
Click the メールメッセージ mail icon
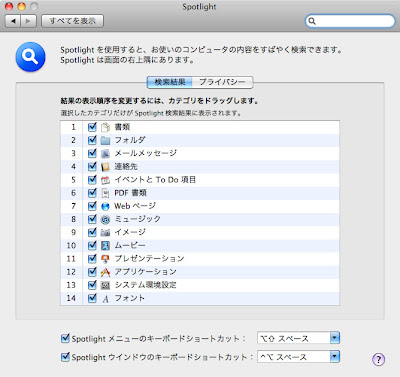tap(105, 153)
